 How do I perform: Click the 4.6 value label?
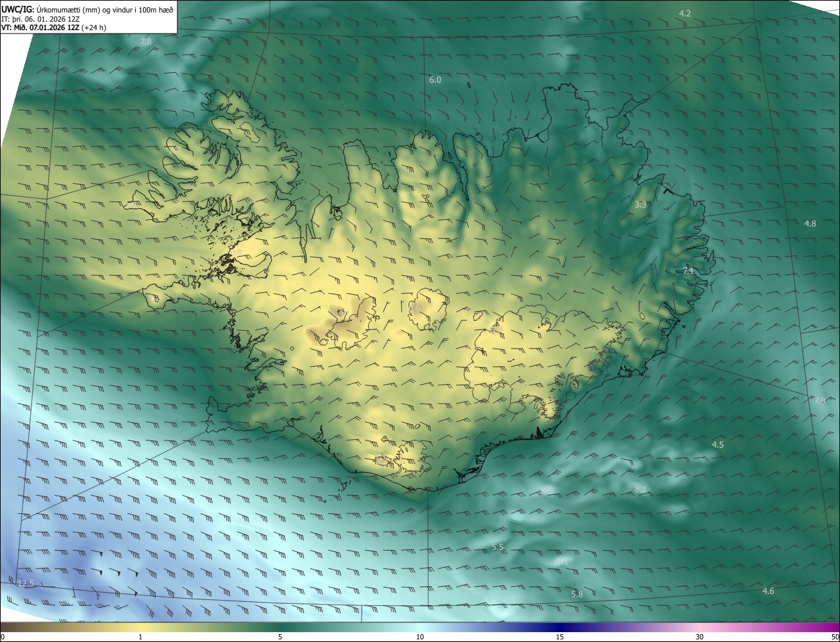[x=768, y=591]
